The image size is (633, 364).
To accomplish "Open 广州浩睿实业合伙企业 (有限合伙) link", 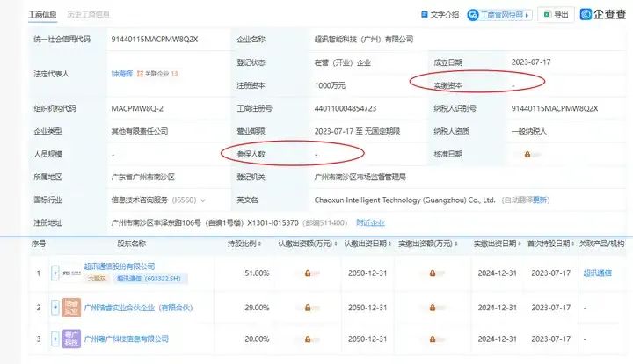I will [x=139, y=308].
